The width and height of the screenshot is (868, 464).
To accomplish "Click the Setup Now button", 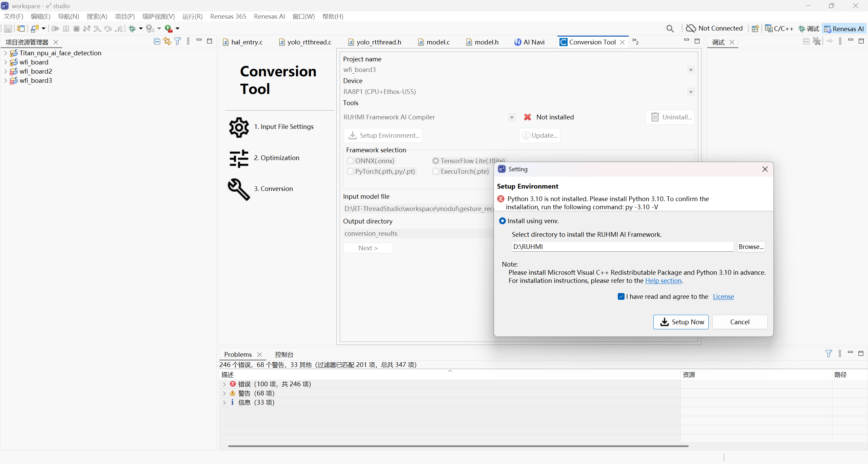I will tap(681, 322).
